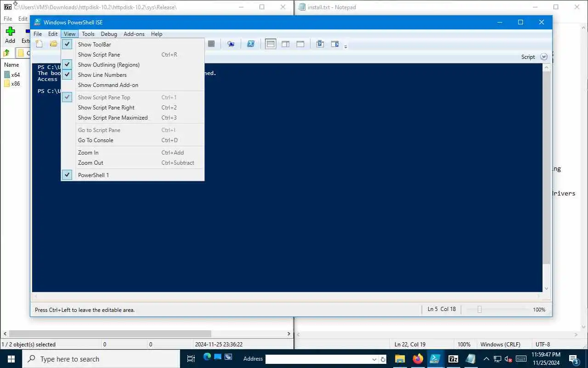Click the ISE zoom slider thumb
This screenshot has height=368, width=588.
479,310
